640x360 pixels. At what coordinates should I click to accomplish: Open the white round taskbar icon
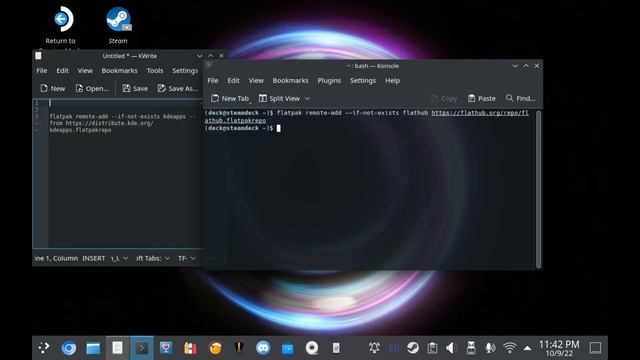tap(312, 348)
